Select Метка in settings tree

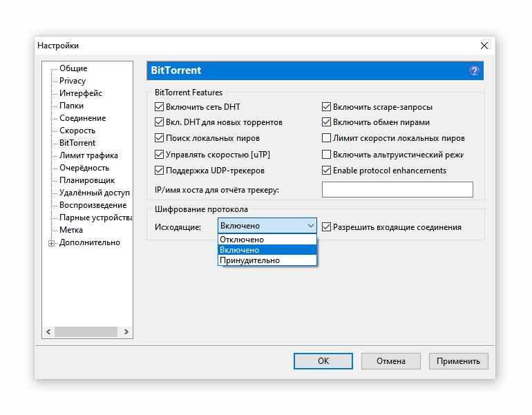click(x=71, y=230)
